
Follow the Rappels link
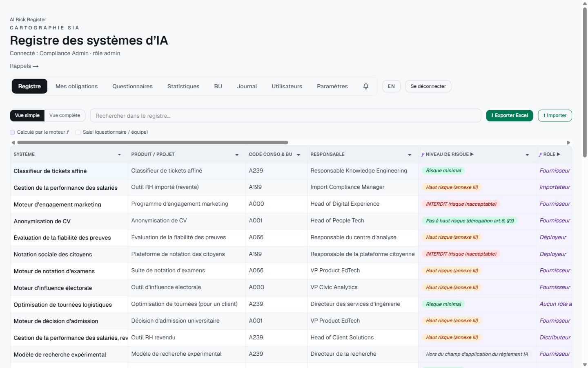(24, 66)
